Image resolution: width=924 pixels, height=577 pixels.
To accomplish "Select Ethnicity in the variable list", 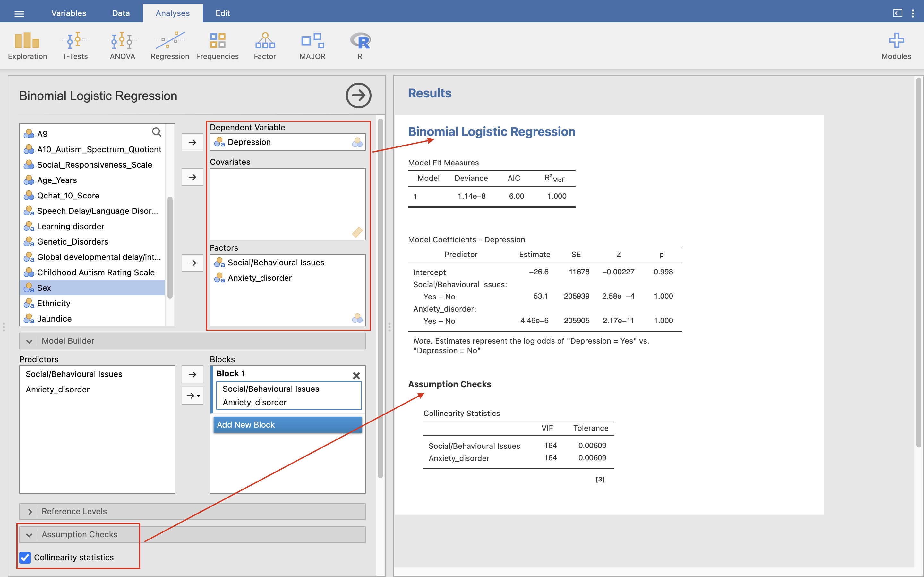I will pyautogui.click(x=54, y=303).
